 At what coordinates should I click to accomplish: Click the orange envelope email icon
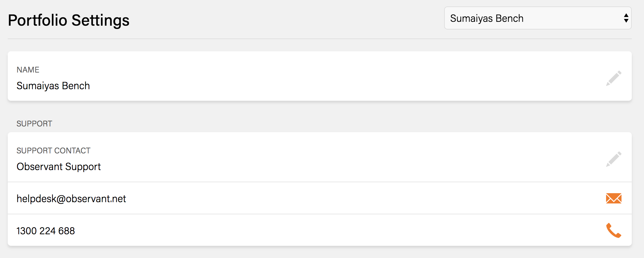click(613, 198)
